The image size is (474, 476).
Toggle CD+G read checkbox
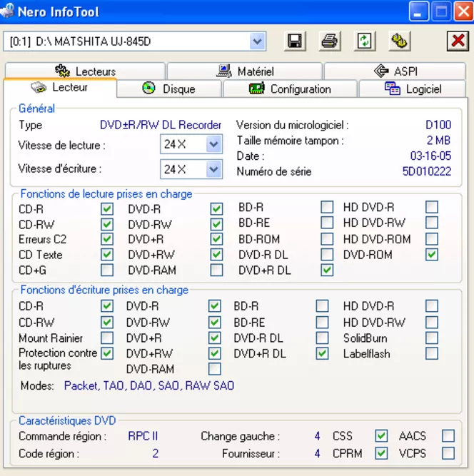107,270
